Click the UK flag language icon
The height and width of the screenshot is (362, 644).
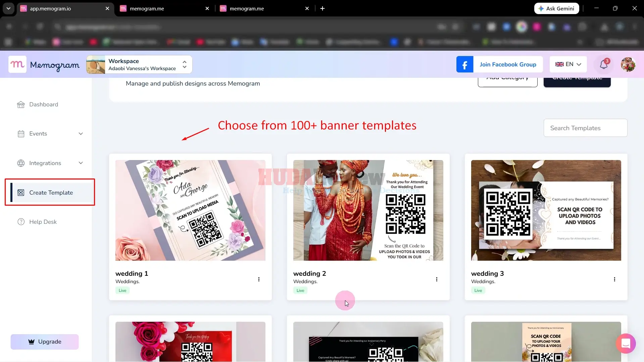click(559, 64)
